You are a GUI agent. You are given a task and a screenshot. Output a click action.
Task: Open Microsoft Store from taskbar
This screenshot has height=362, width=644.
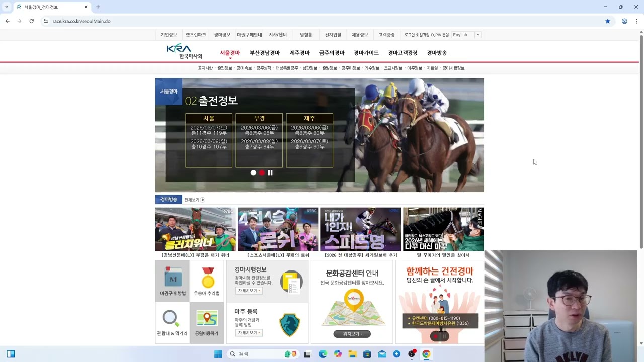(x=367, y=354)
